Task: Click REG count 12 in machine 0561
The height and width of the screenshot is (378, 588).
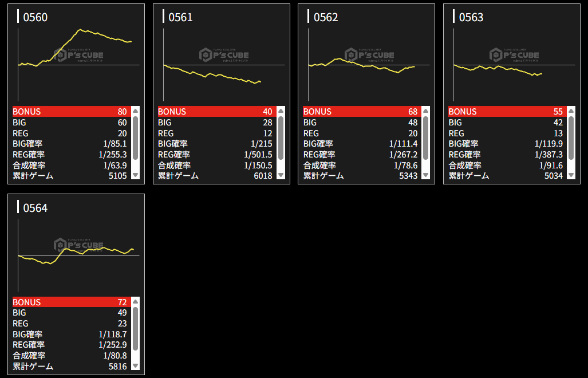Action: tap(267, 133)
